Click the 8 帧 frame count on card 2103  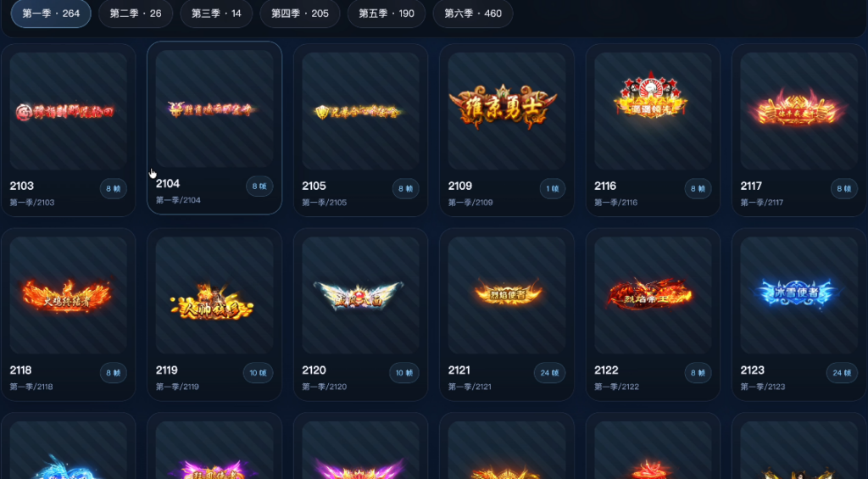(114, 188)
